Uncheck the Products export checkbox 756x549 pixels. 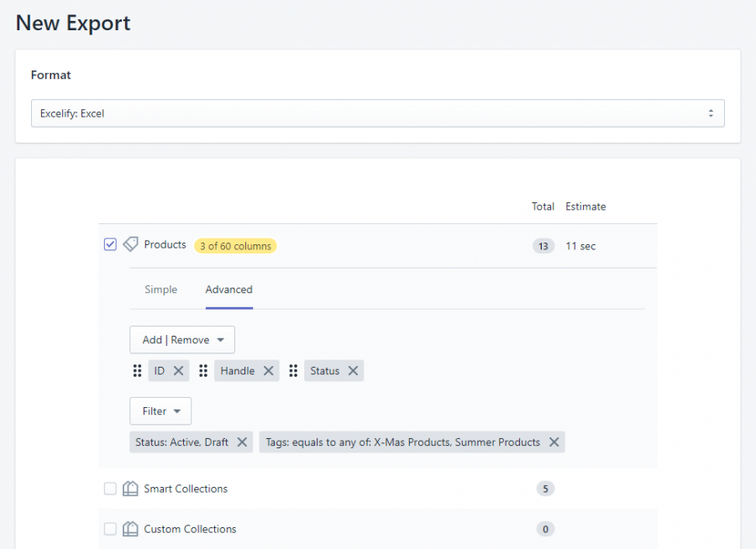coord(110,244)
